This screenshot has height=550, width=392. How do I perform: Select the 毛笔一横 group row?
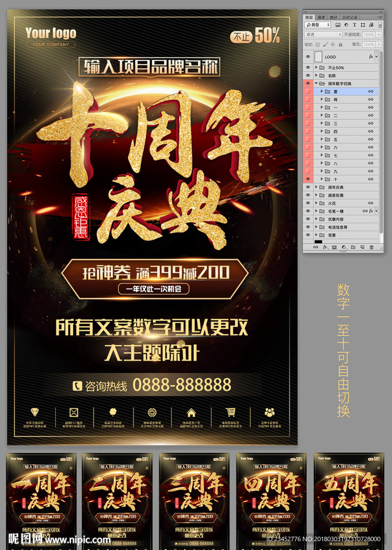tap(341, 211)
